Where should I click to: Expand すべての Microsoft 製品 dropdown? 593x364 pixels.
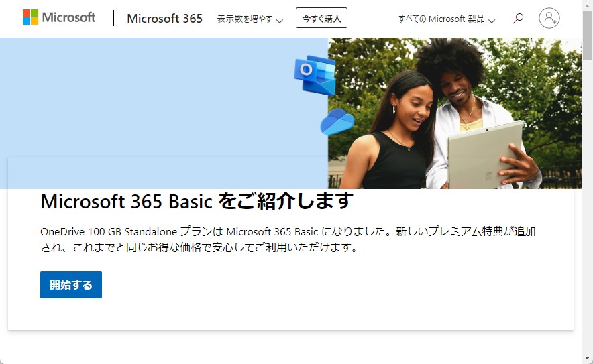point(447,19)
